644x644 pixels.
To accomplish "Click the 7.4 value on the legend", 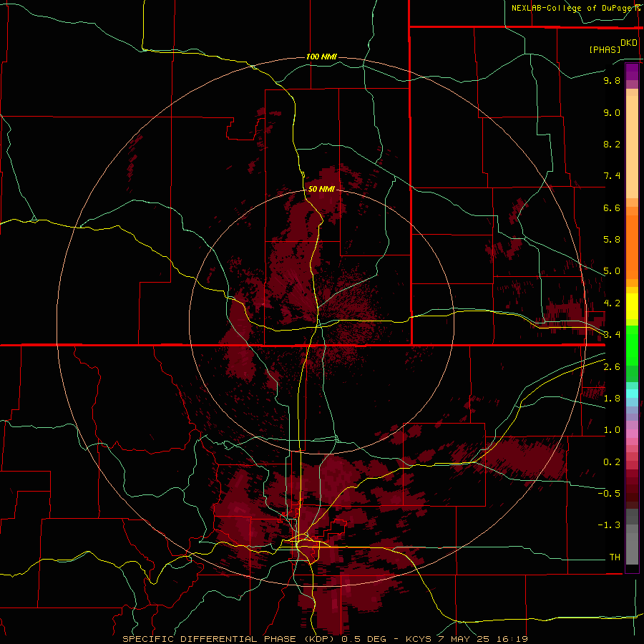I will (x=612, y=176).
